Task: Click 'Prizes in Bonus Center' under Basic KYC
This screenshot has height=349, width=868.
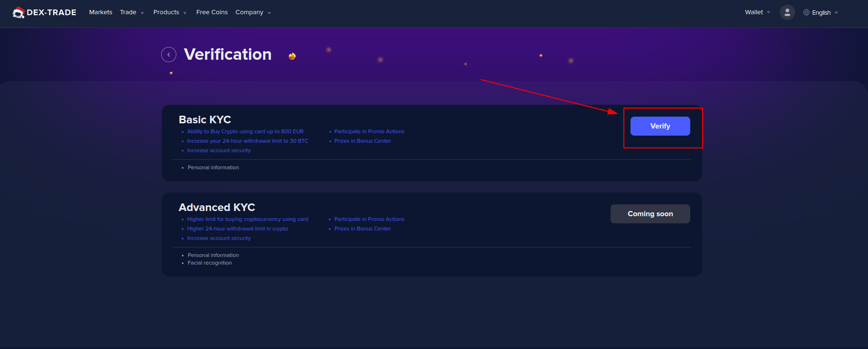Action: [362, 141]
